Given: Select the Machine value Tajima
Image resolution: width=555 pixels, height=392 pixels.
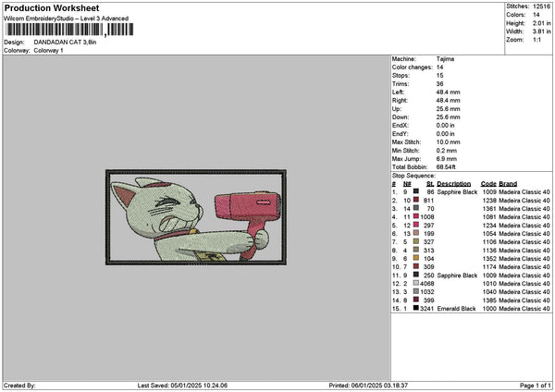Looking at the screenshot, I should (445, 59).
